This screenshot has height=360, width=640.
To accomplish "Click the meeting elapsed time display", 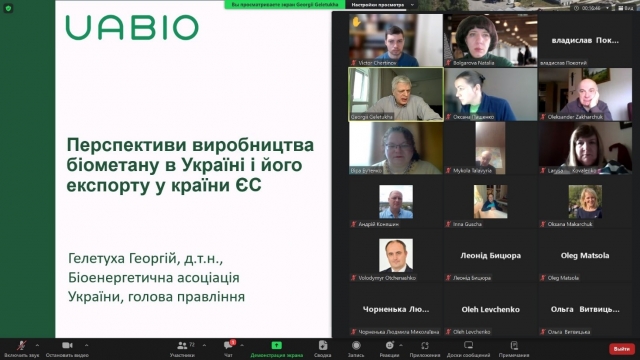I will click(x=591, y=8).
